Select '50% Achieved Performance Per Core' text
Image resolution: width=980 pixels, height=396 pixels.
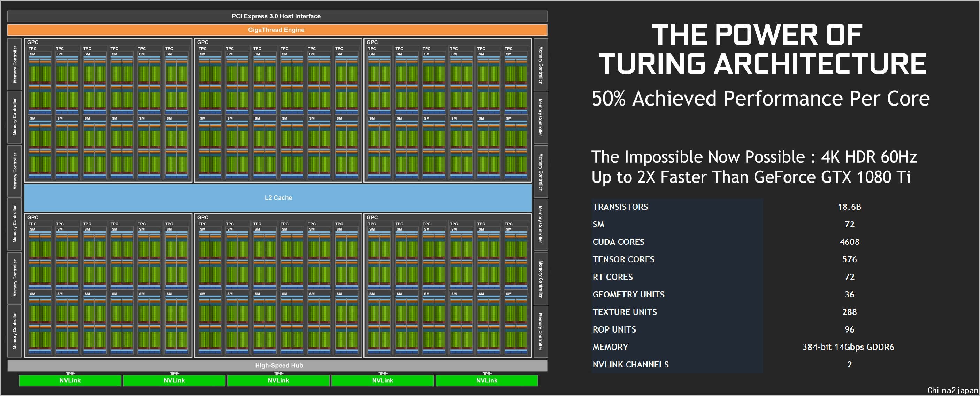pos(760,99)
